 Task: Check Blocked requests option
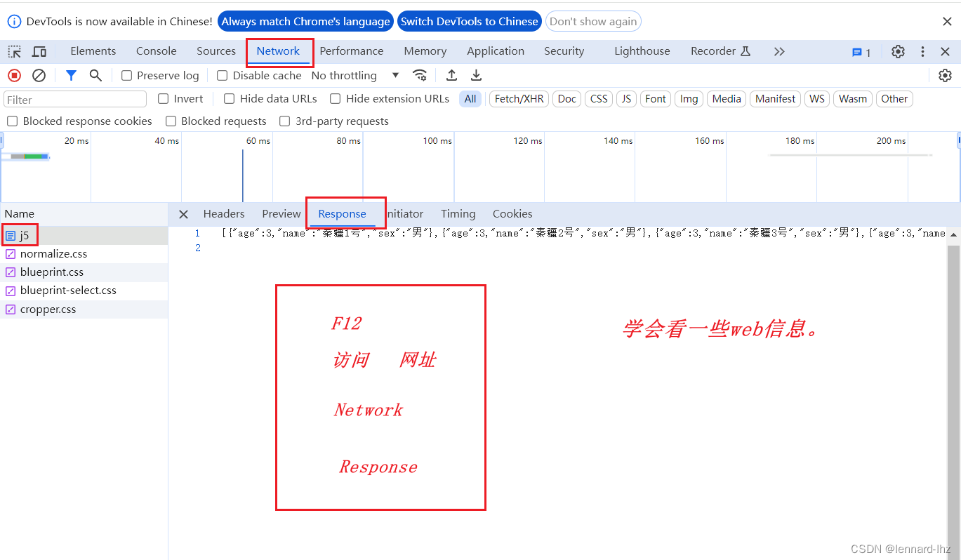171,121
